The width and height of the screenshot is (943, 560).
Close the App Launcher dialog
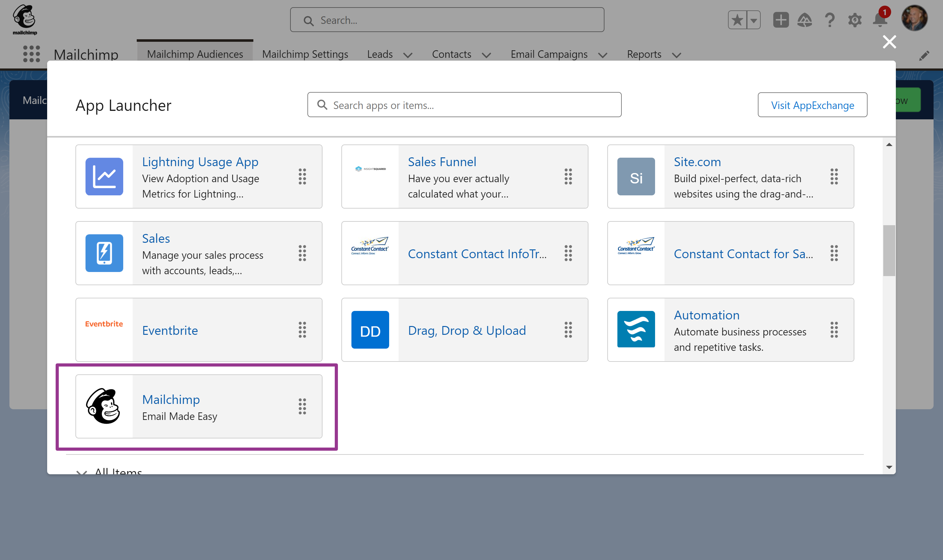click(x=889, y=42)
